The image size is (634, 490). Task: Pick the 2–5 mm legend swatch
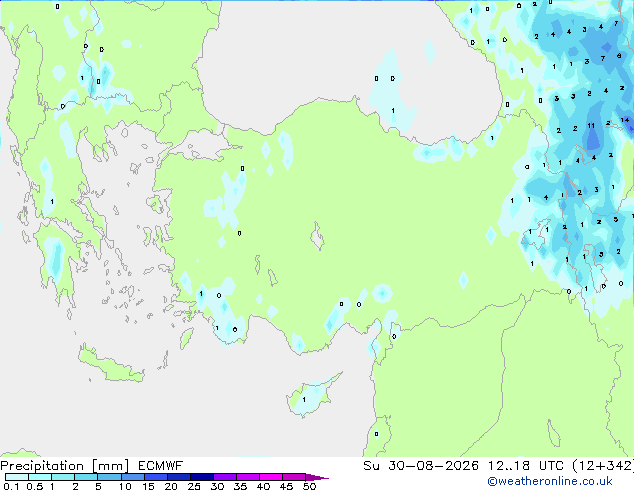(x=86, y=477)
